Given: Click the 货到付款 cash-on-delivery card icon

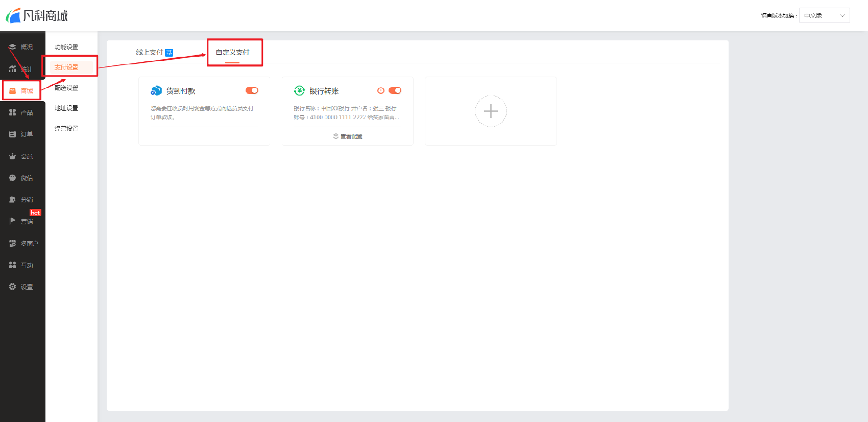Looking at the screenshot, I should (x=156, y=91).
